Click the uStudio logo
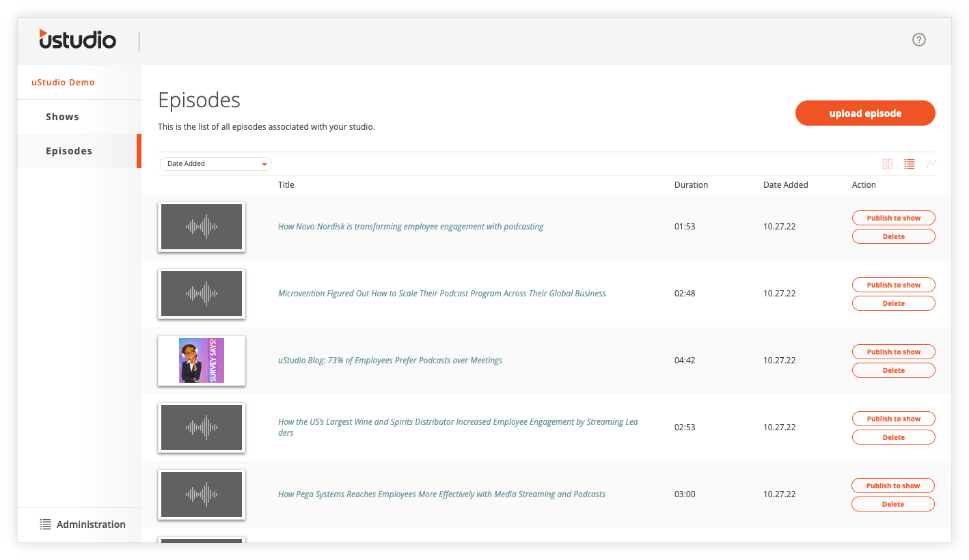969x560 pixels. pyautogui.click(x=77, y=39)
